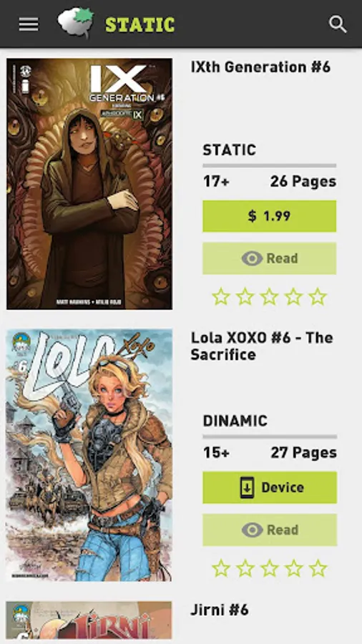The height and width of the screenshot is (644, 362).
Task: Give Lola XOXO #6 five stars
Action: [318, 568]
